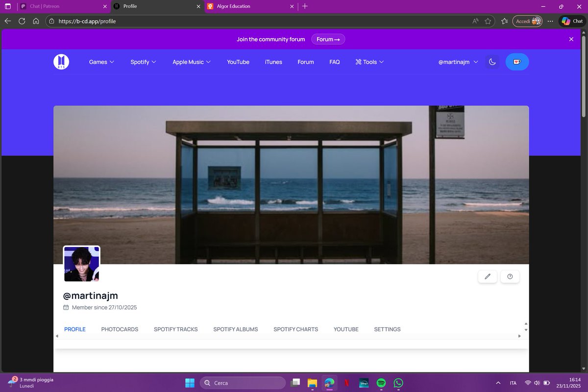Image resolution: width=588 pixels, height=392 pixels.
Task: Toggle dark mode with the moon icon
Action: click(492, 62)
